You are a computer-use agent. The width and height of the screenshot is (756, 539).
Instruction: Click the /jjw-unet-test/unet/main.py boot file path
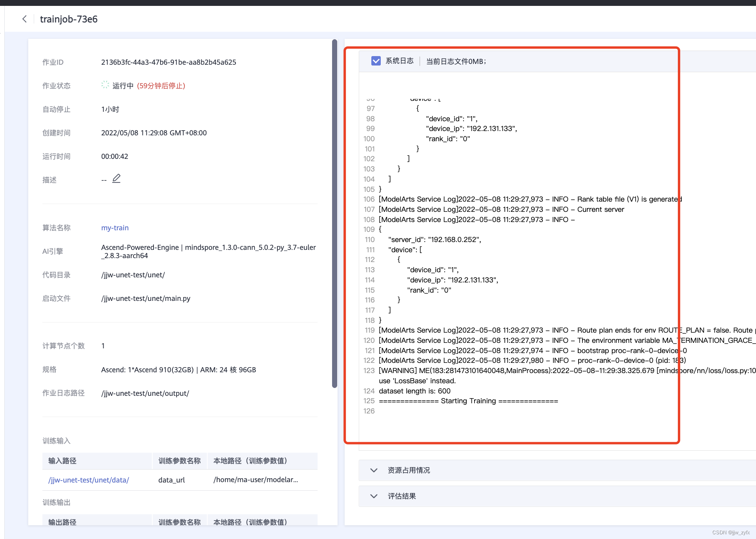pyautogui.click(x=146, y=298)
